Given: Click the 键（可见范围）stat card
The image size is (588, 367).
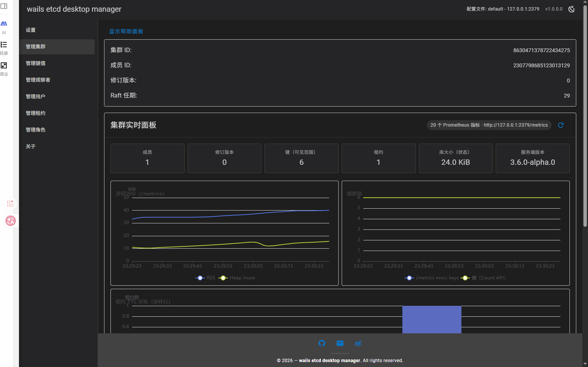Looking at the screenshot, I should click(302, 158).
